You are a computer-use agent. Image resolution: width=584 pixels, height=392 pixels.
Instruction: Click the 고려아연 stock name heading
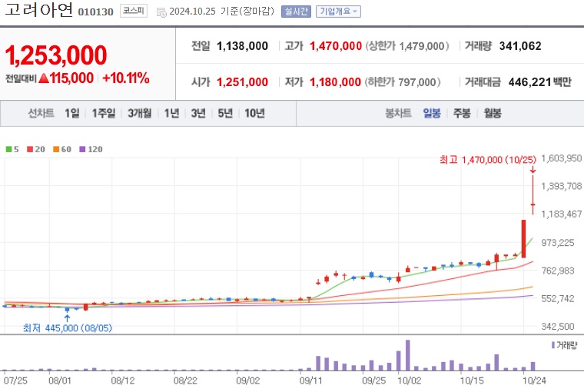38,10
